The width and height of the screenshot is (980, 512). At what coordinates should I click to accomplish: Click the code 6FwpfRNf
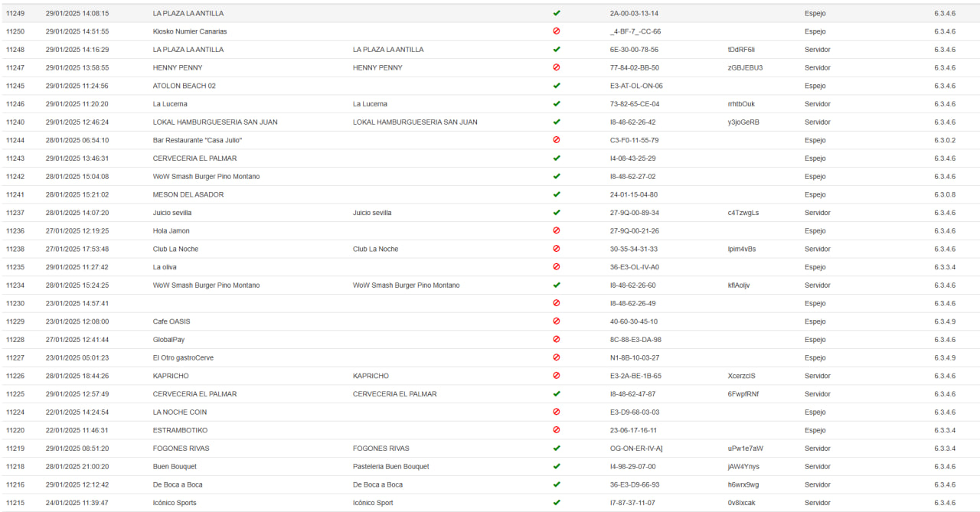(x=743, y=394)
